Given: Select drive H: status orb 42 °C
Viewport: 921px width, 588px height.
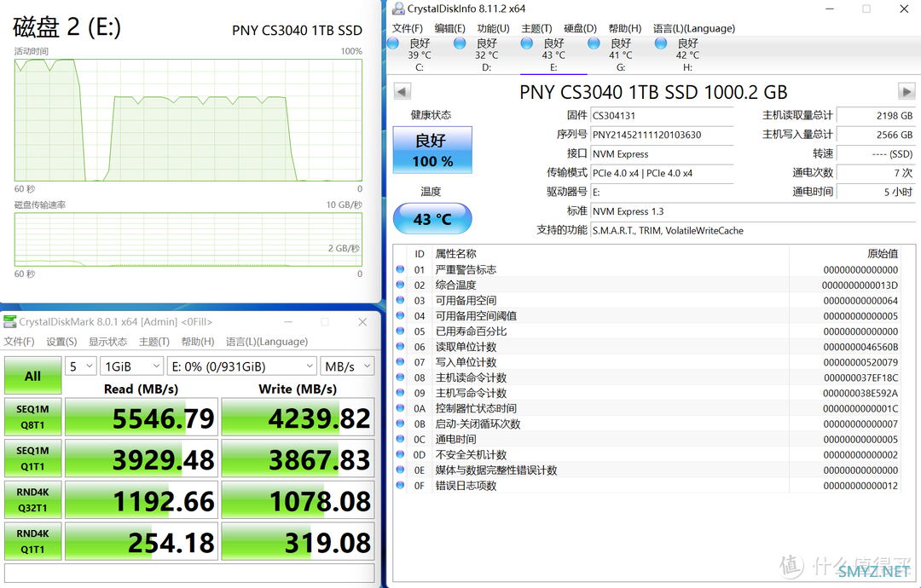Looking at the screenshot, I should [661, 43].
